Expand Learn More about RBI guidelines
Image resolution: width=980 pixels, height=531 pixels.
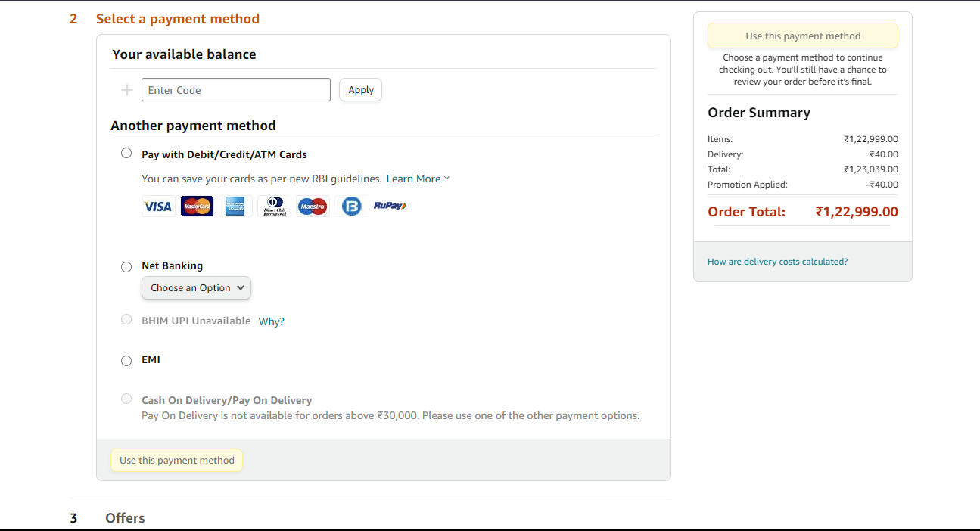[x=418, y=179]
